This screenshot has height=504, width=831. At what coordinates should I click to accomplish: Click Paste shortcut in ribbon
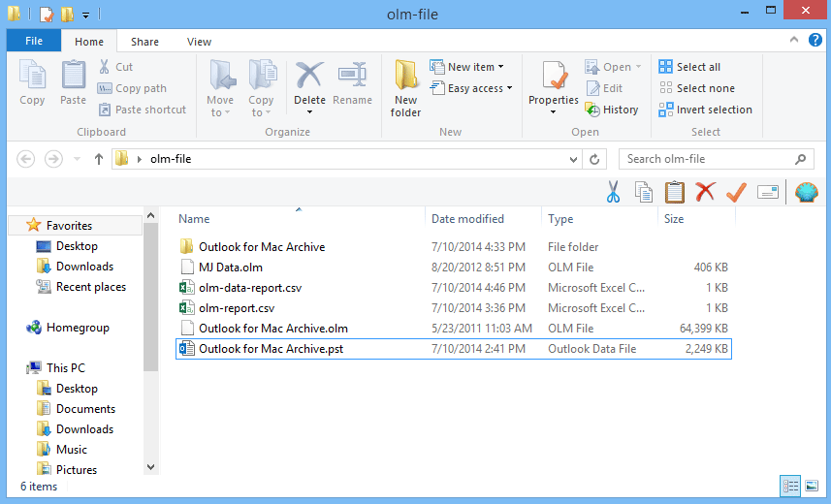pos(143,110)
